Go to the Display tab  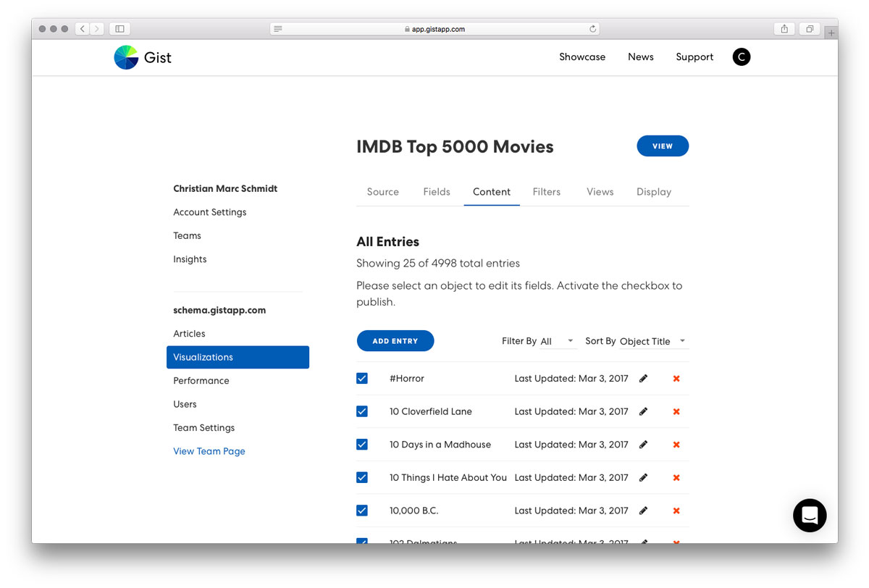(x=654, y=192)
